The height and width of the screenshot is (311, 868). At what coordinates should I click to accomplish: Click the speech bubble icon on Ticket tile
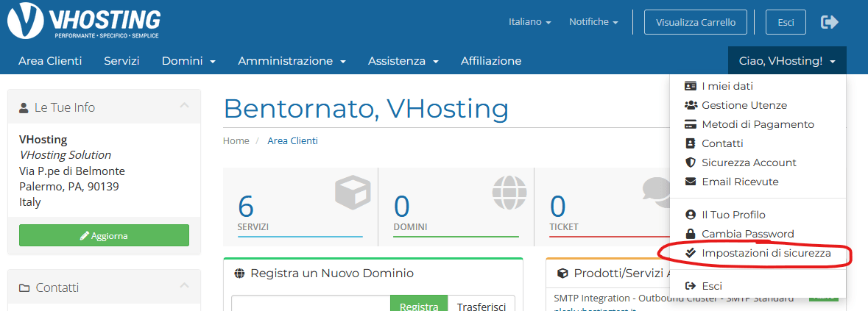coord(656,192)
